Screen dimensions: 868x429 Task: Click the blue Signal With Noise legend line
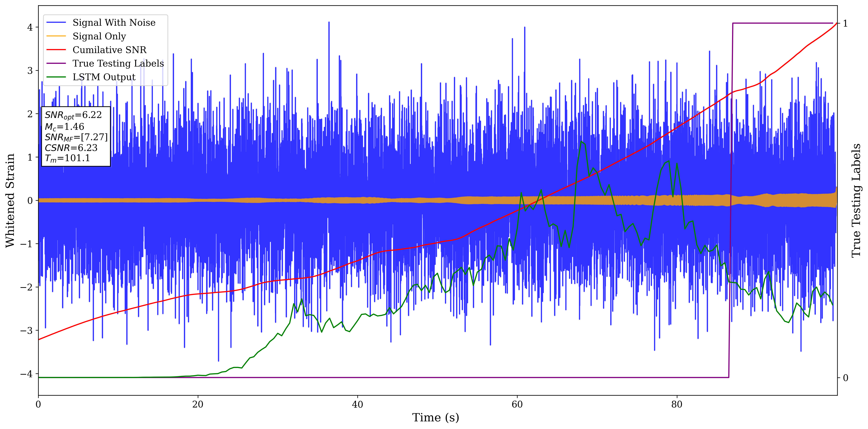[56, 23]
